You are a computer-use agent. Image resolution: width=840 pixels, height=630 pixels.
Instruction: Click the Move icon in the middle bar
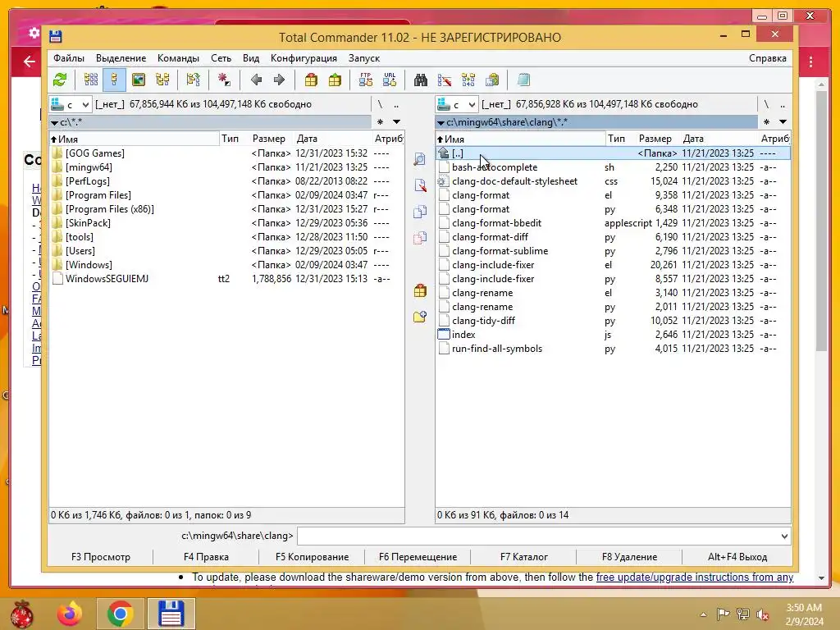tap(420, 237)
